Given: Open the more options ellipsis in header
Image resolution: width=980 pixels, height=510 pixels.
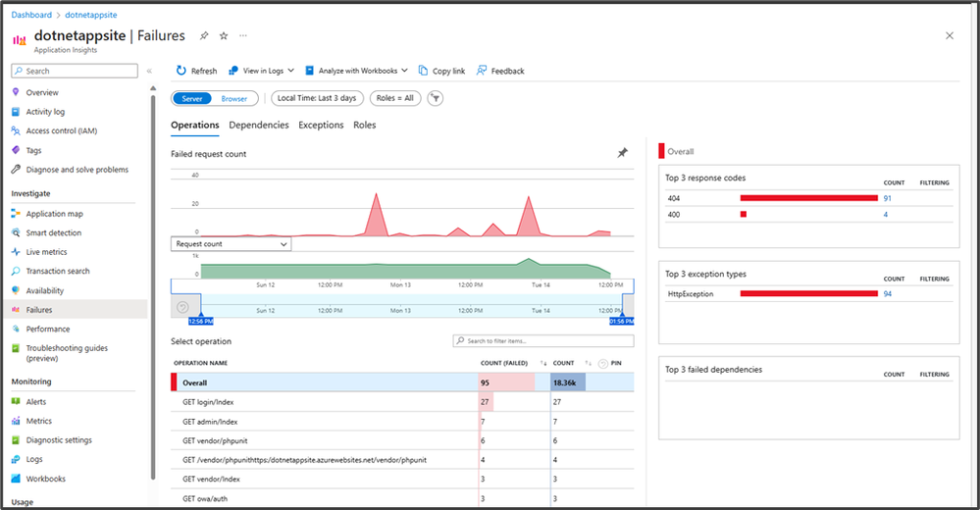Looking at the screenshot, I should [x=243, y=35].
